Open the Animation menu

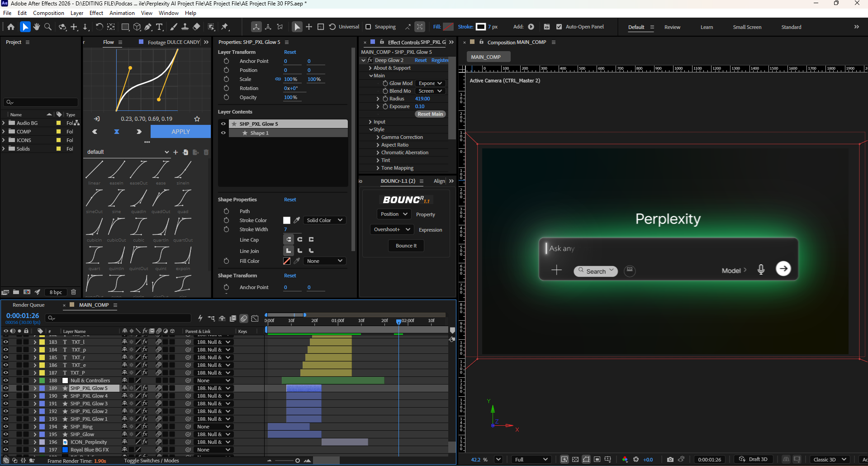122,13
